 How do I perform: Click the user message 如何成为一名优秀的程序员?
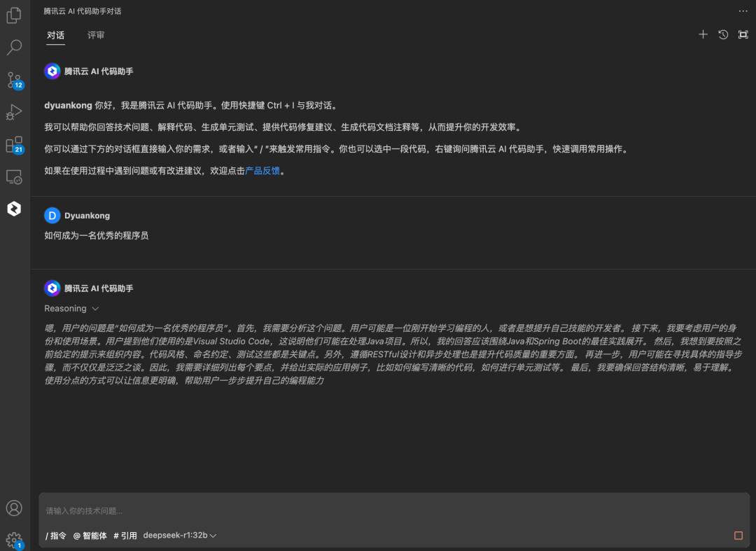pos(97,236)
